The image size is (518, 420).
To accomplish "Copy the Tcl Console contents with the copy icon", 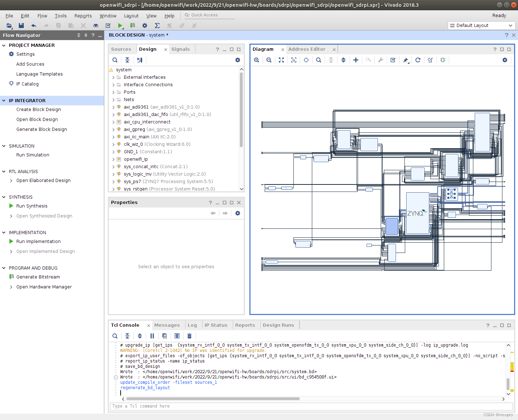I will point(165,336).
